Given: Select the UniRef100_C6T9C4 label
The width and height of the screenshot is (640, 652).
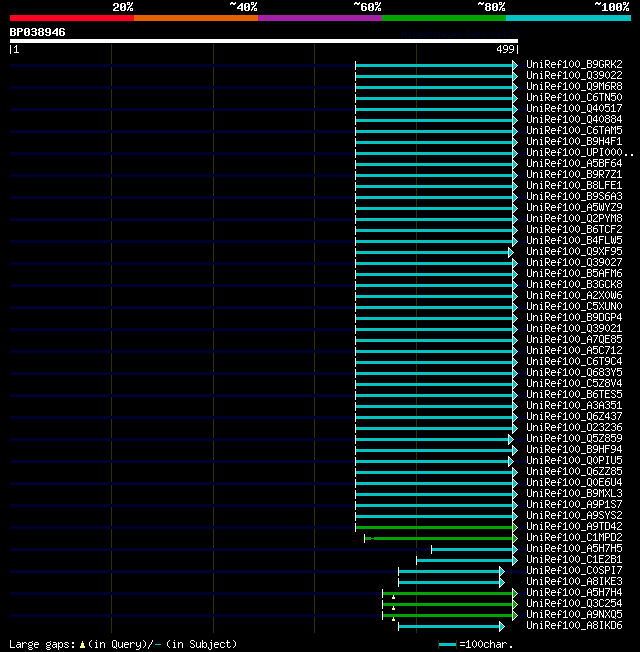Looking at the screenshot, I should (x=574, y=361).
